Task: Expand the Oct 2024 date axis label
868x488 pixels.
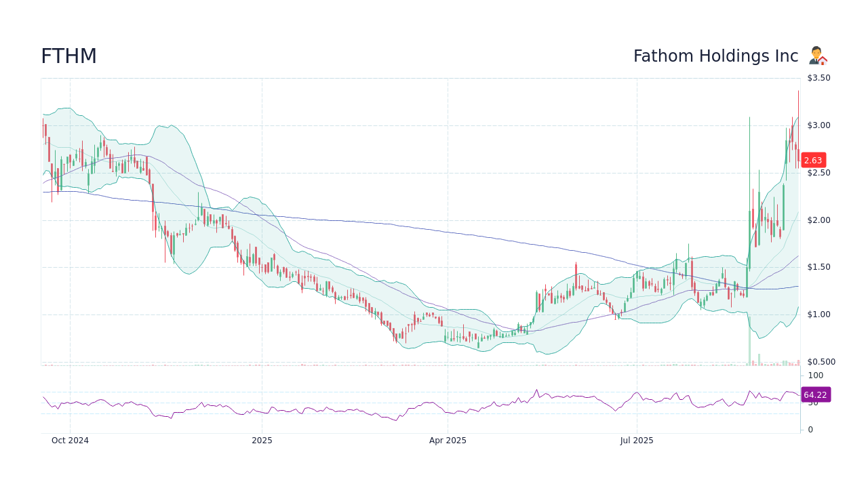Action: click(x=70, y=440)
